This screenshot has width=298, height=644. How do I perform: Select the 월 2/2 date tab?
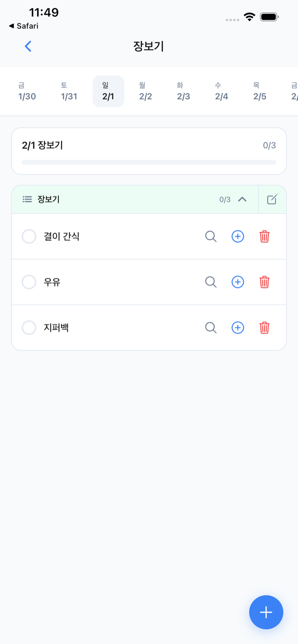click(x=145, y=91)
